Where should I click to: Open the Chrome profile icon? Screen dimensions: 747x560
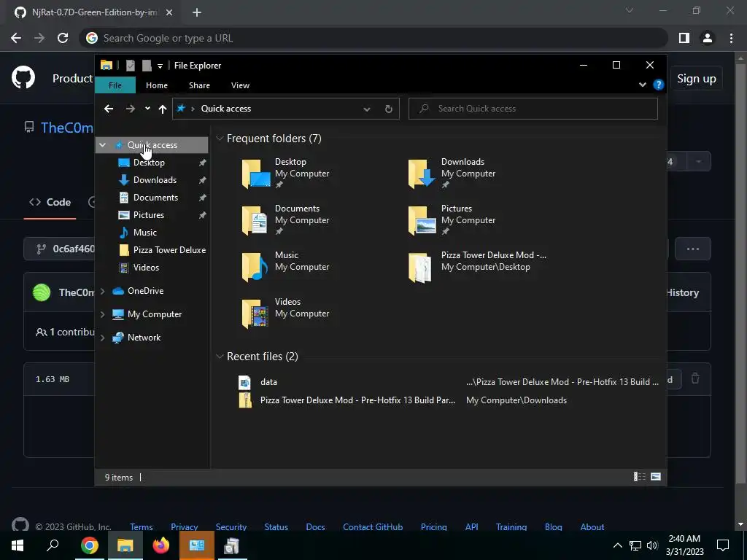tap(708, 38)
